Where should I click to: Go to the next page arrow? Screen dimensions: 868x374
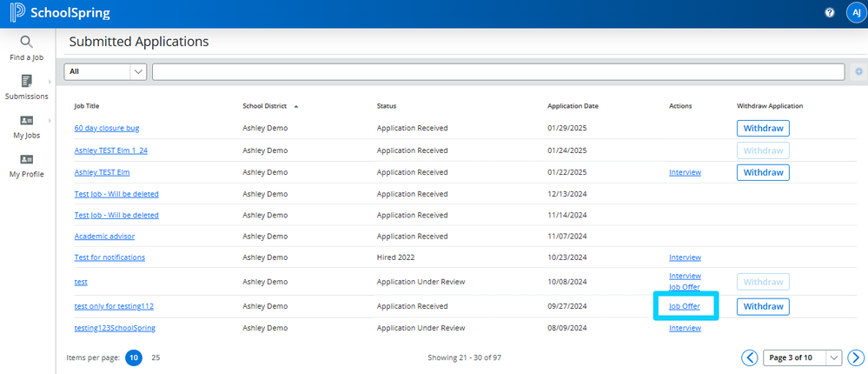click(856, 357)
